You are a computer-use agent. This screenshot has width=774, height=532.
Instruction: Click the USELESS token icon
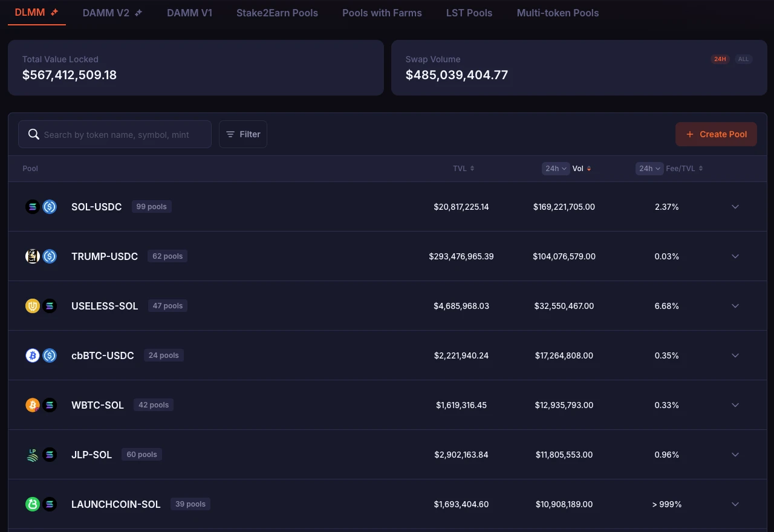[x=33, y=306]
